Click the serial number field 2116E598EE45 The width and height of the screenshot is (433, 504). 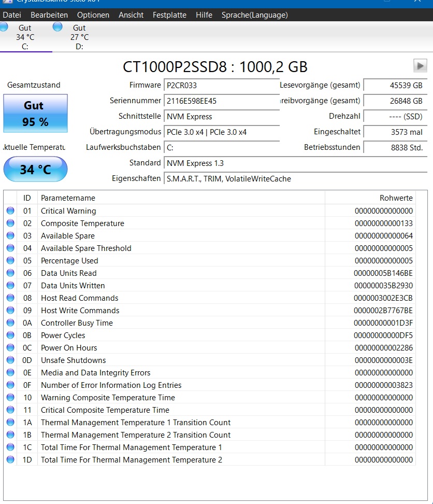pos(222,101)
